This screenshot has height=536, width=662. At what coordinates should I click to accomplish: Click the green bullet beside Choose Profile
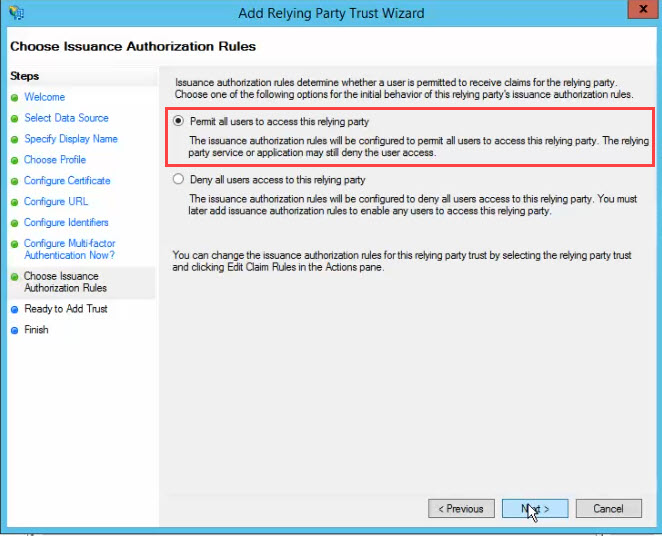pos(15,160)
